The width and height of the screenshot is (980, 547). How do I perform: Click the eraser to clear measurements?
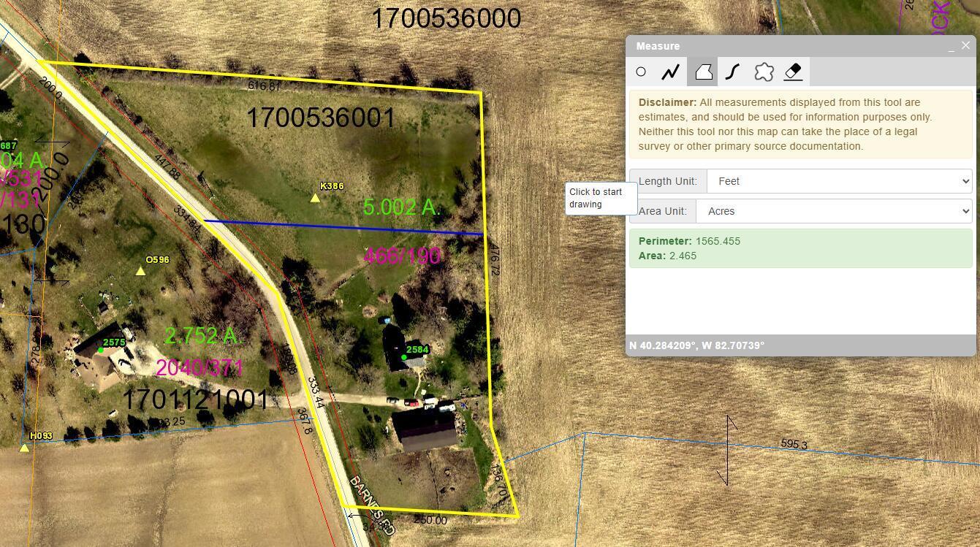point(794,72)
